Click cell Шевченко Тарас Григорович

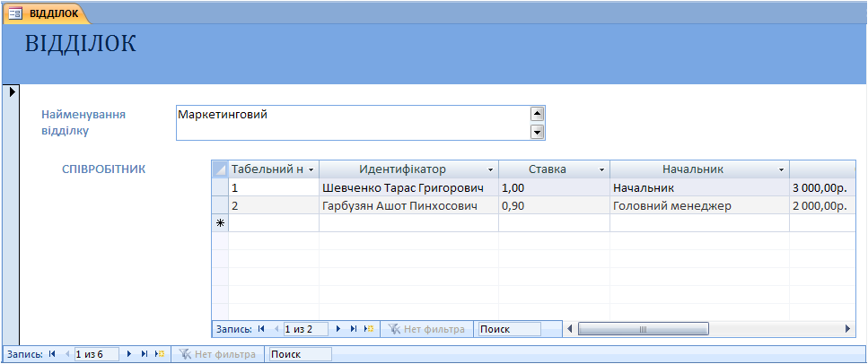pos(408,187)
